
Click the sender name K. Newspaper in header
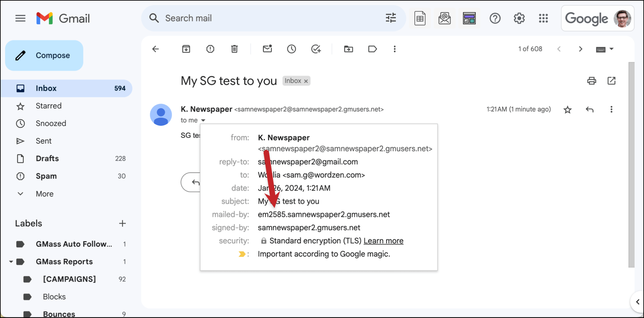point(207,109)
